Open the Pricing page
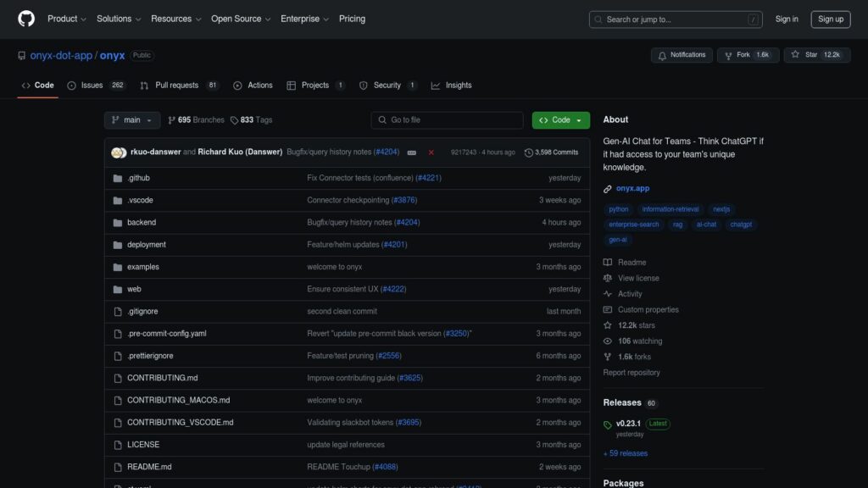This screenshot has width=868, height=488. click(352, 19)
